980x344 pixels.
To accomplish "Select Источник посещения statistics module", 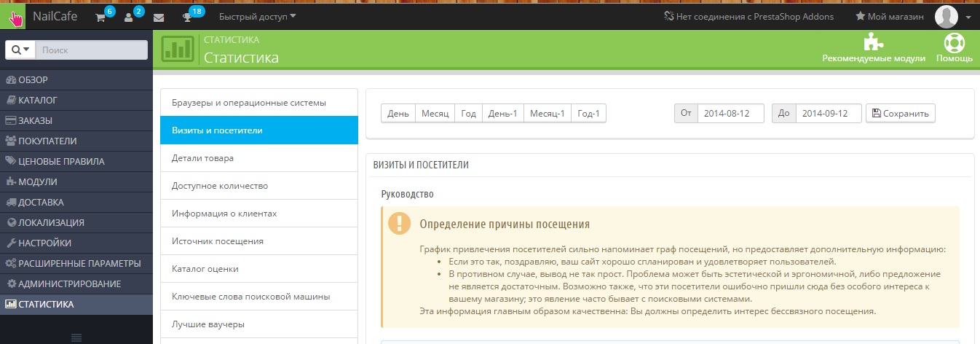I will pos(259,241).
